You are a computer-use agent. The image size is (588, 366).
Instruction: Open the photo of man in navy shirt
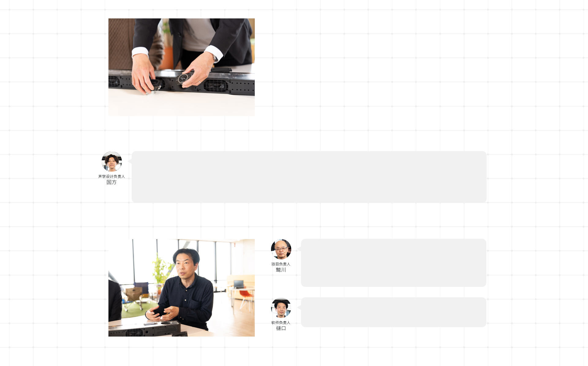[182, 288]
